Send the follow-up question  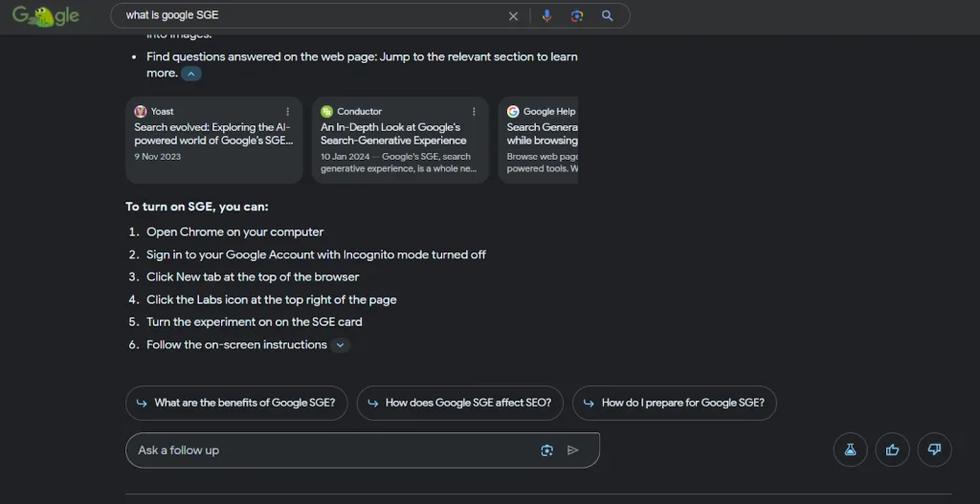click(x=573, y=450)
